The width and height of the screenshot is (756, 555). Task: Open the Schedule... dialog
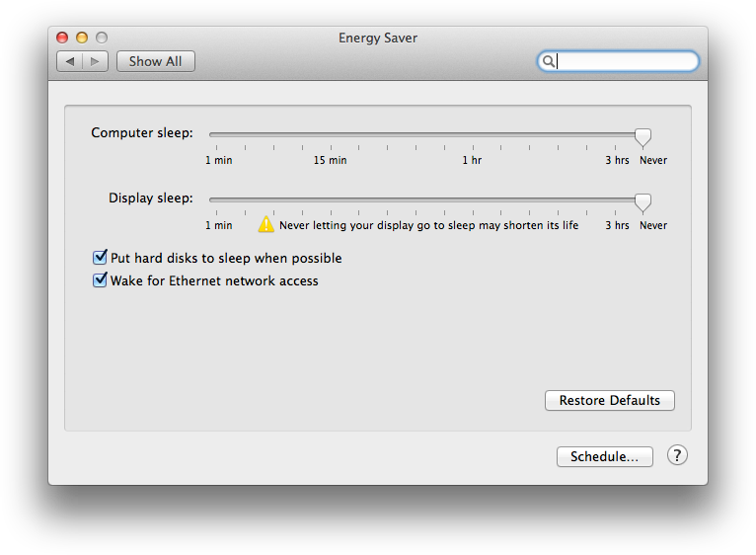[x=604, y=456]
